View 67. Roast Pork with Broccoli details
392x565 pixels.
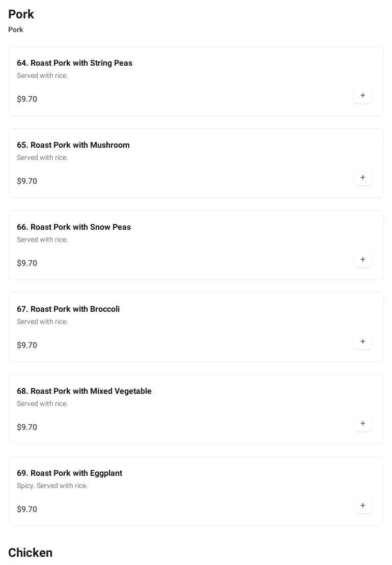coord(68,309)
